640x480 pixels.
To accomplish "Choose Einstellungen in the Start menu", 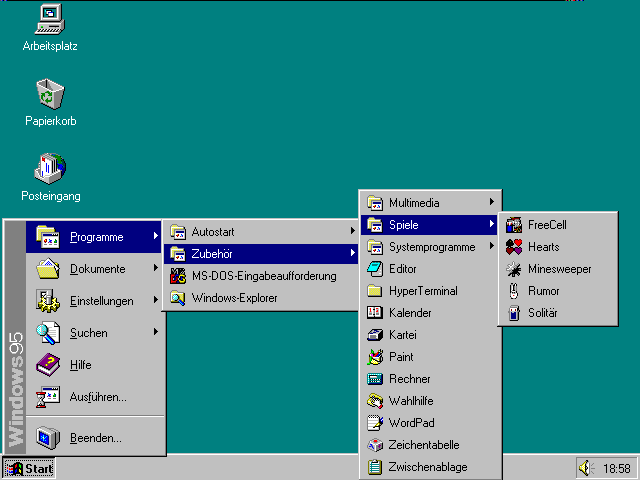I will click(x=94, y=301).
